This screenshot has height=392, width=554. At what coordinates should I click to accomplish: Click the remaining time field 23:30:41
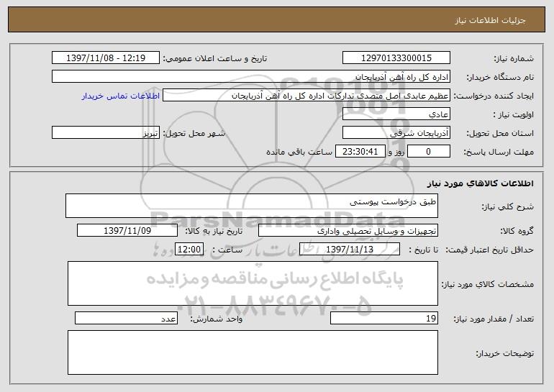click(360, 152)
